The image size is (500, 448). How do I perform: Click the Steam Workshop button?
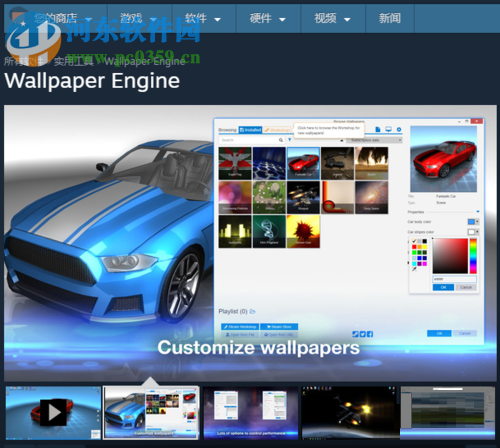240,327
